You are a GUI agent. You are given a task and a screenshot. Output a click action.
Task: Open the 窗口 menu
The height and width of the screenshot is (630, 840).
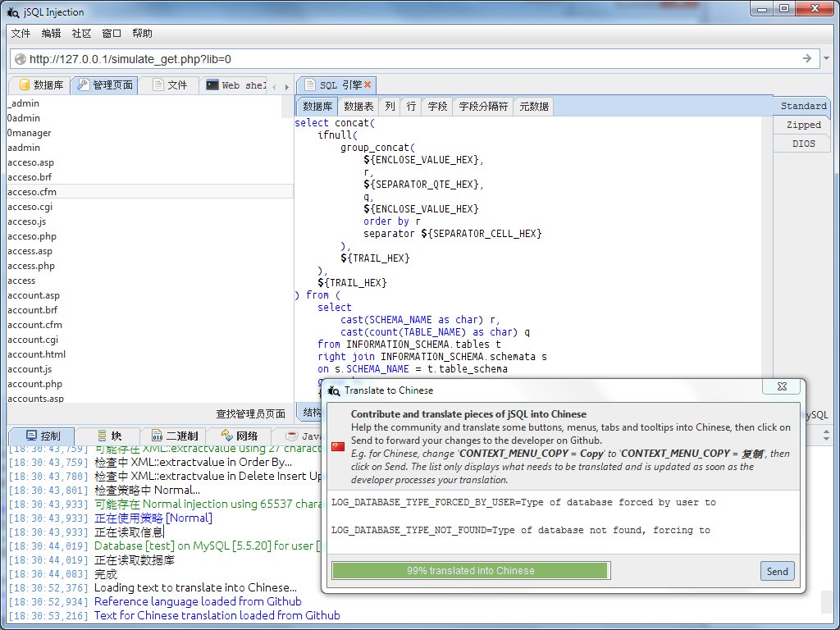pyautogui.click(x=112, y=33)
